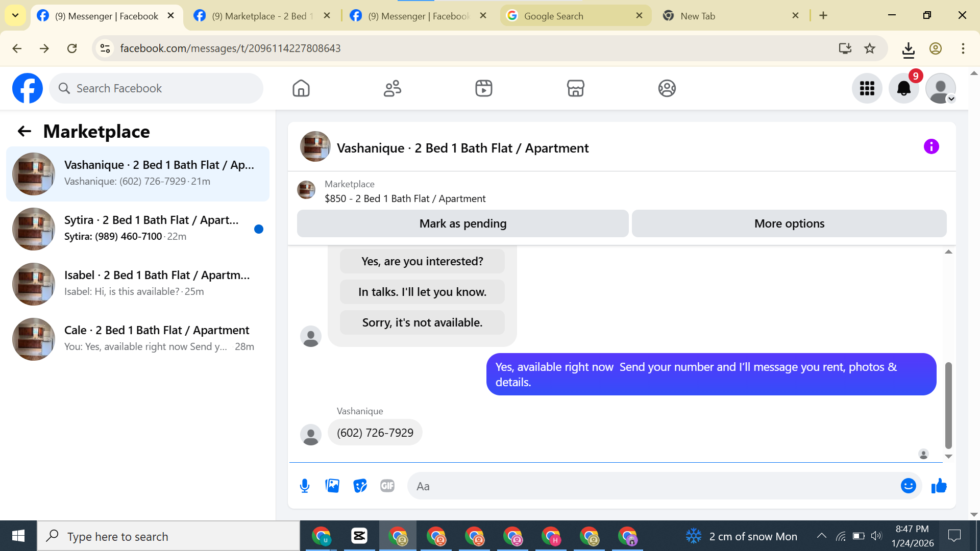This screenshot has height=551, width=980.
Task: Click the More options button
Action: pyautogui.click(x=789, y=223)
